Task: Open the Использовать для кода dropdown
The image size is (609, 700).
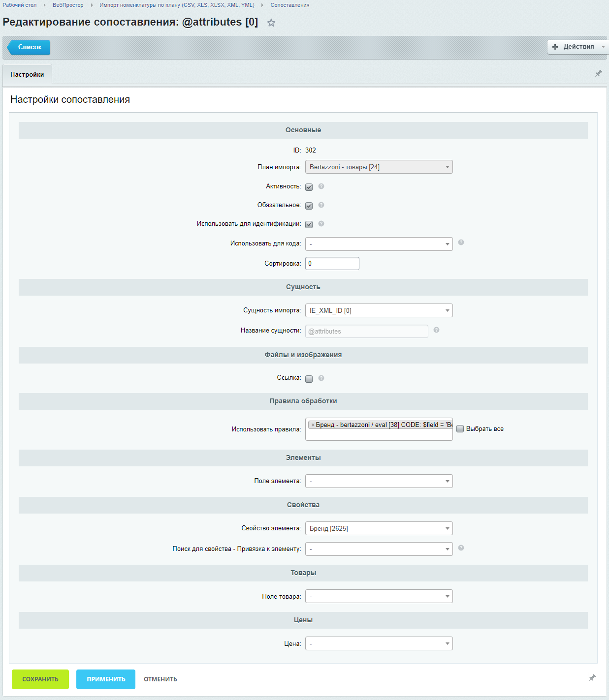Action: point(379,244)
